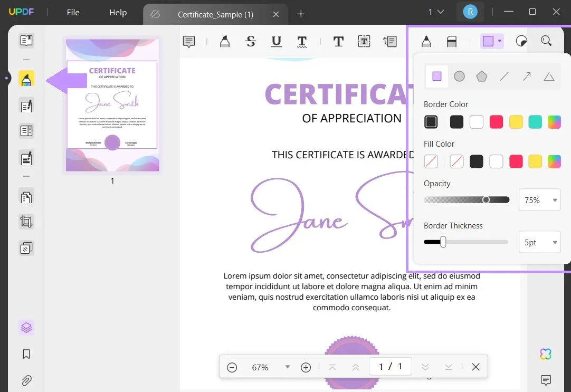The width and height of the screenshot is (571, 392).
Task: Select the Underline text tool
Action: [x=276, y=41]
